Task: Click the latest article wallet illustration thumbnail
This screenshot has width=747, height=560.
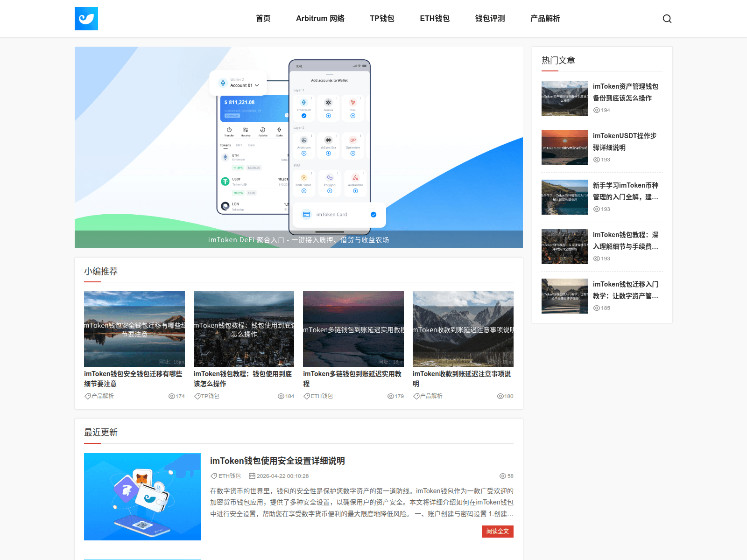Action: [142, 497]
